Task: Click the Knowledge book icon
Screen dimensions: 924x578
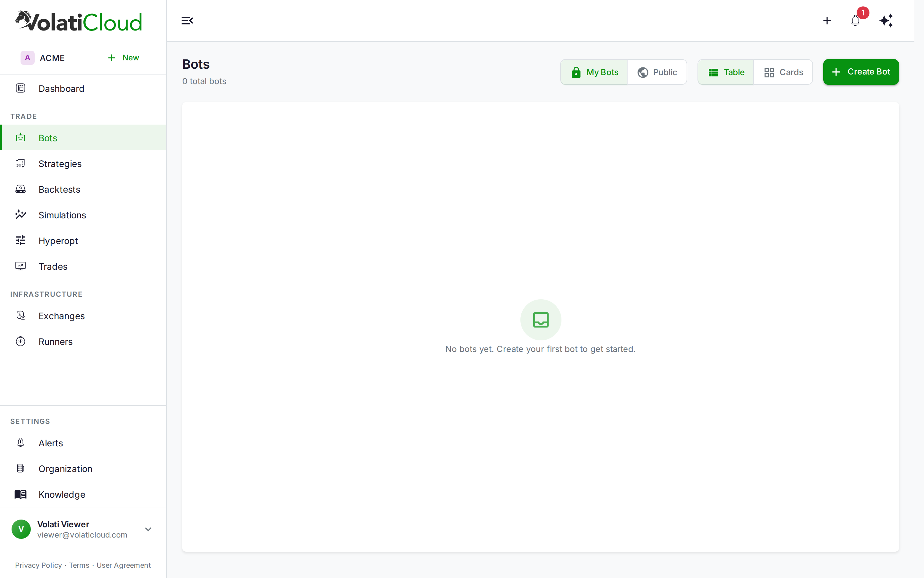Action: (x=21, y=494)
